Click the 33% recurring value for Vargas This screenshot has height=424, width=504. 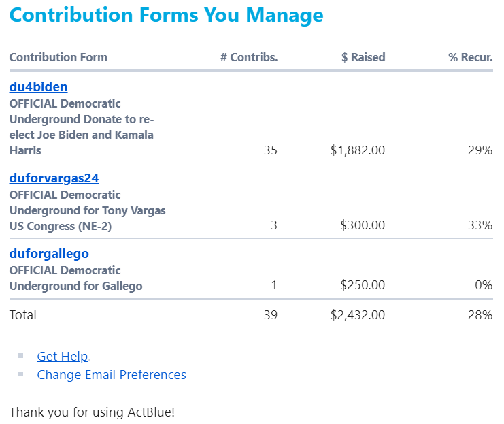coord(480,225)
